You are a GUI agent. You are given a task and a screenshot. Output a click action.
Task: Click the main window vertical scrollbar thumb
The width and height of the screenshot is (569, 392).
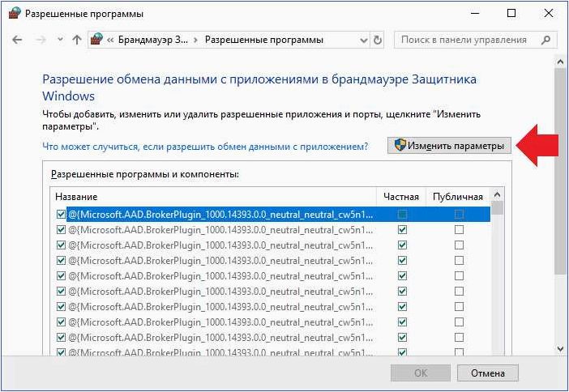coord(560,171)
